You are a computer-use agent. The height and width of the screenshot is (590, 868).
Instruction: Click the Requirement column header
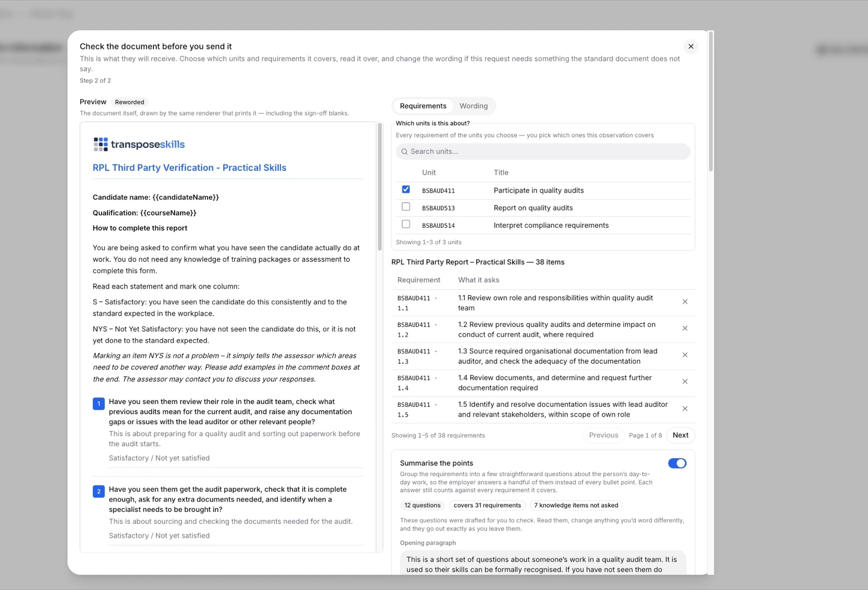click(419, 280)
